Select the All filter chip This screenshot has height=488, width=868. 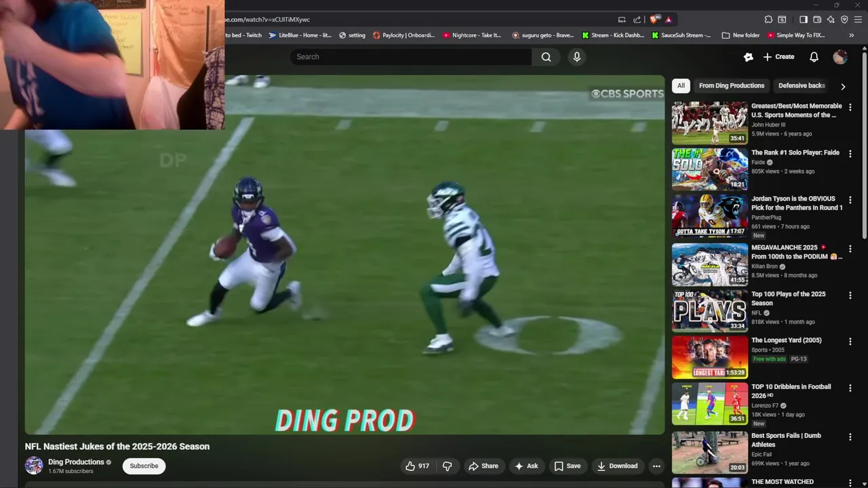tap(681, 85)
